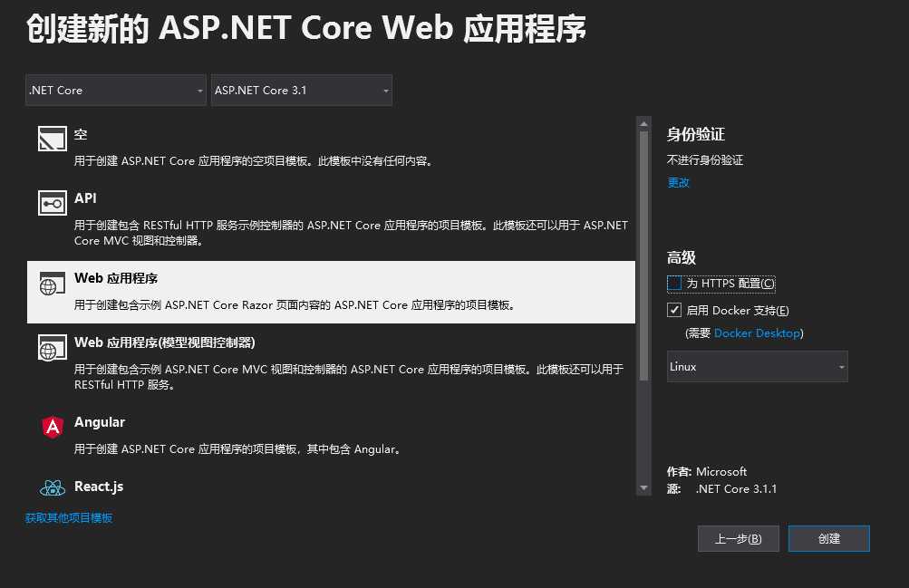
Task: Expand the Linux container OS dropdown
Action: 757,367
